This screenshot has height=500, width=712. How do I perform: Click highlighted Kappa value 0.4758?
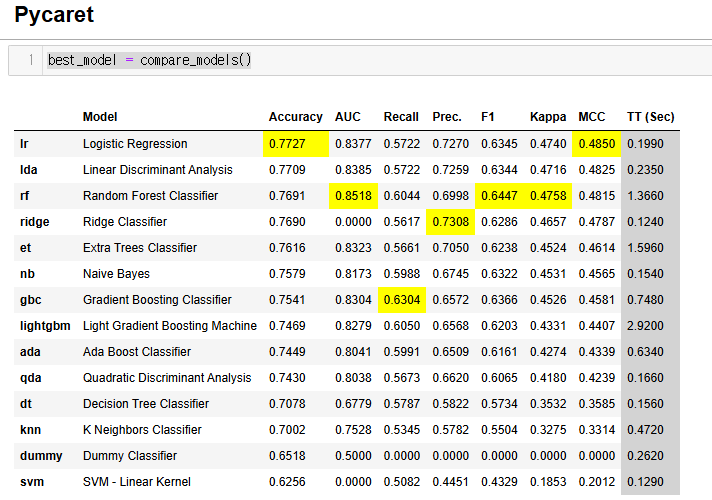[x=548, y=196]
